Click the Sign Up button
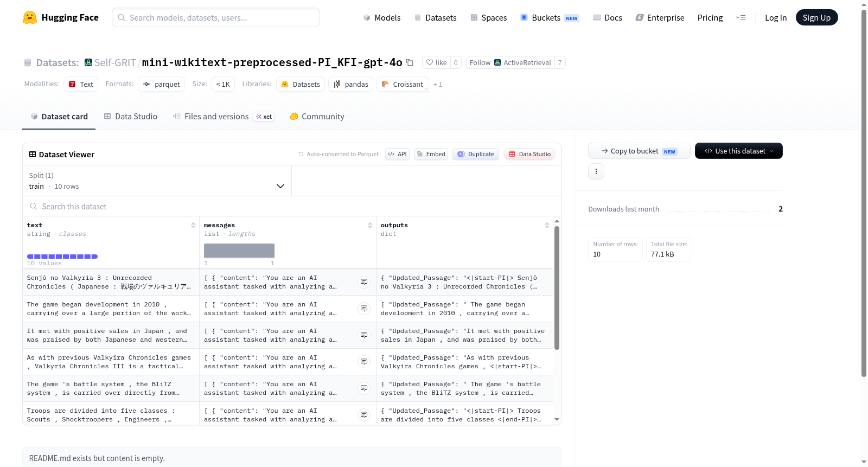868x467 pixels. pyautogui.click(x=816, y=17)
